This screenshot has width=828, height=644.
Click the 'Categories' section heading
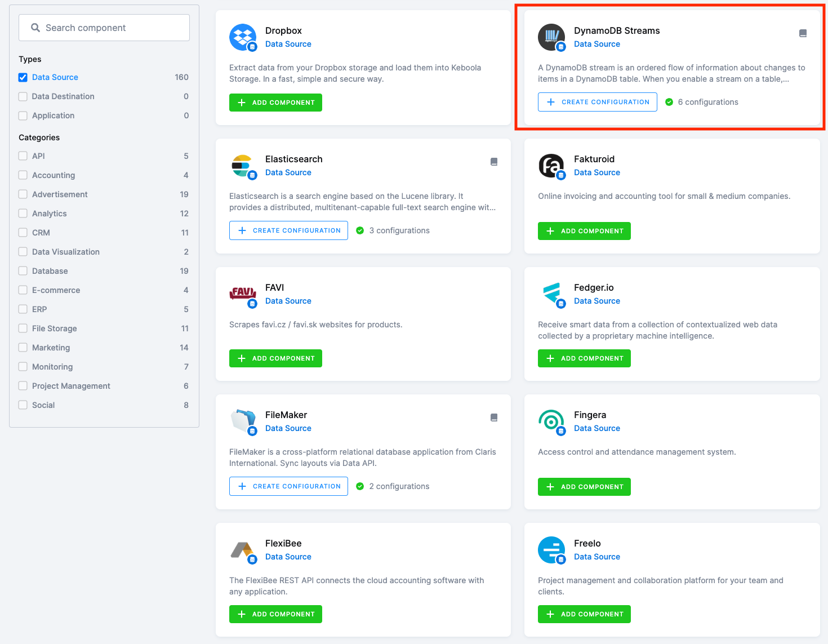point(39,137)
